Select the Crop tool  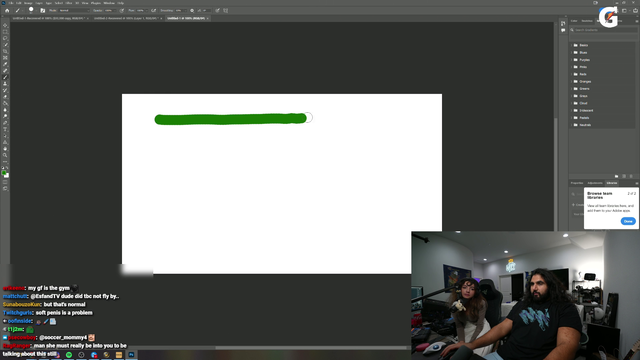[5, 51]
